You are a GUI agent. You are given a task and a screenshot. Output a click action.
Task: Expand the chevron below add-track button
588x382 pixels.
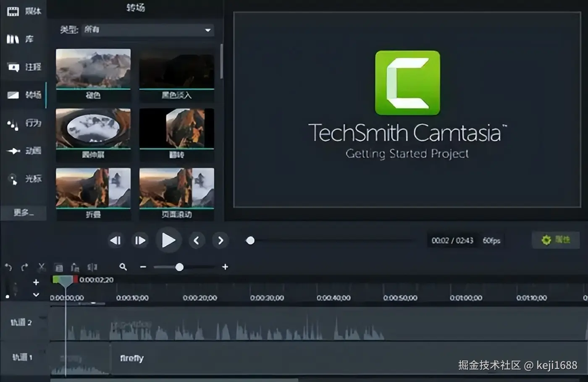coord(36,295)
